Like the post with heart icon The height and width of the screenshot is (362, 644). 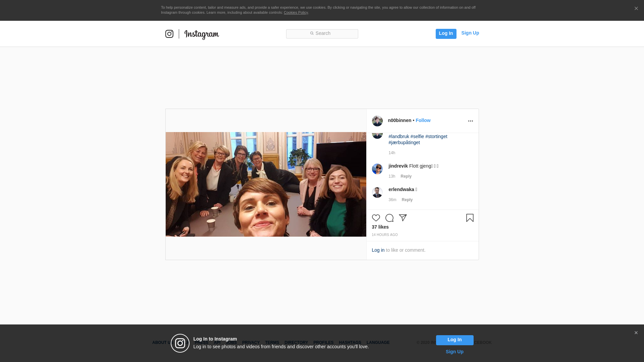(376, 218)
